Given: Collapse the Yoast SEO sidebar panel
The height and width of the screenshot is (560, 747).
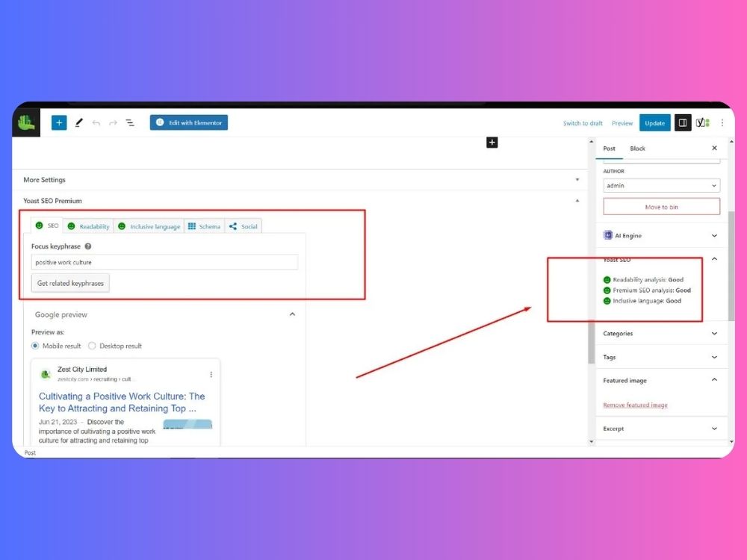Looking at the screenshot, I should pyautogui.click(x=714, y=259).
